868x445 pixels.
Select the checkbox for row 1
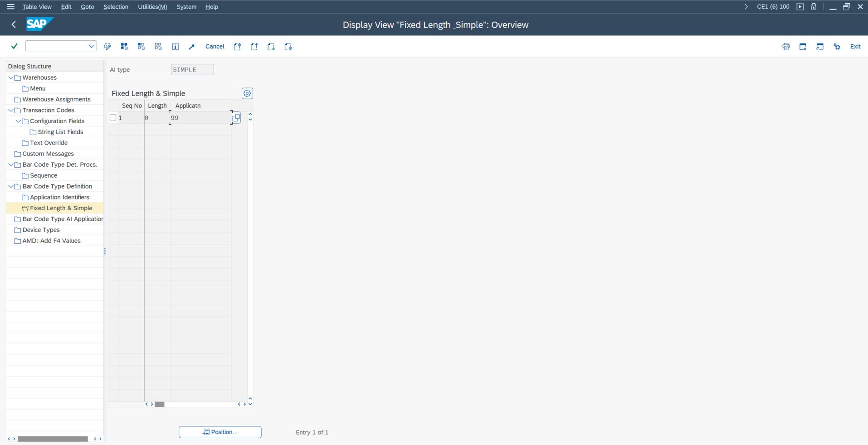(x=113, y=118)
